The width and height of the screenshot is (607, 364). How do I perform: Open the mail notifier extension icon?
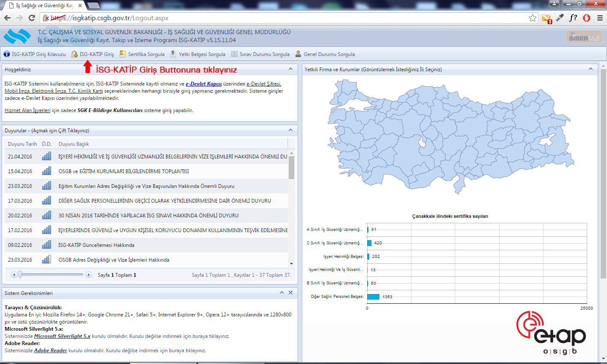click(546, 18)
